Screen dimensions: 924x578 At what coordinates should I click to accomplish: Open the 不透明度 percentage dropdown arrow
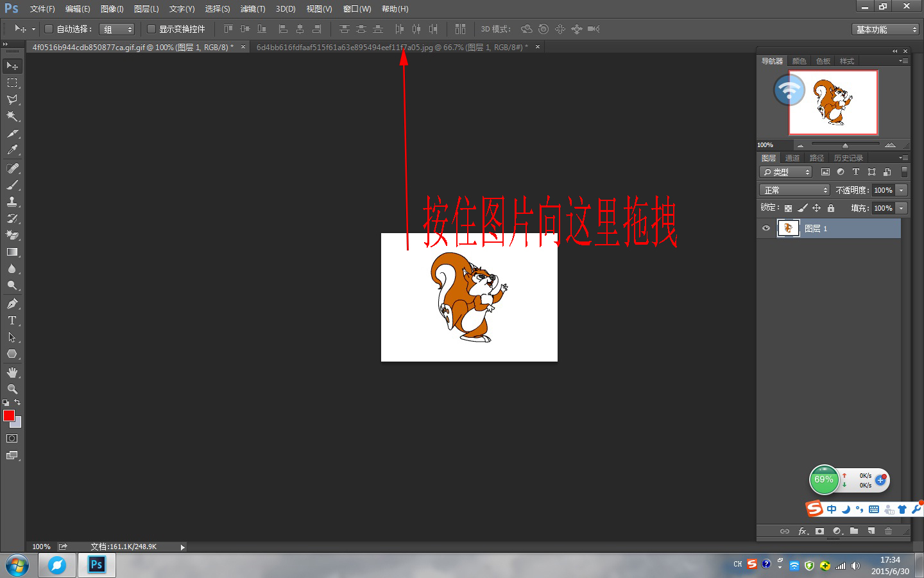point(902,190)
